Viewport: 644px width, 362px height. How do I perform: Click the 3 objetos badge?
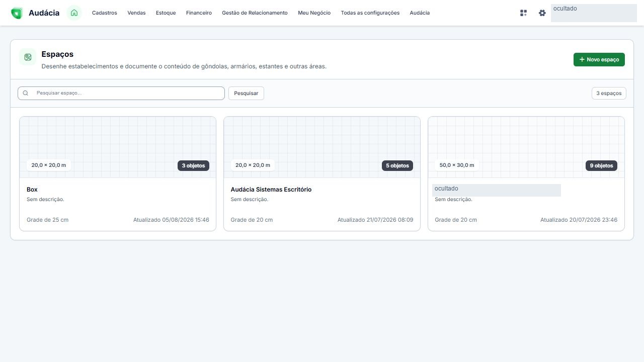click(x=193, y=165)
